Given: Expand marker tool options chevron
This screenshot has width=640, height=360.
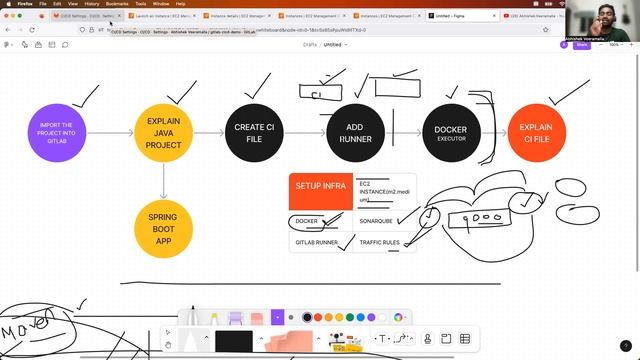Looking at the screenshot, I should click(207, 338).
